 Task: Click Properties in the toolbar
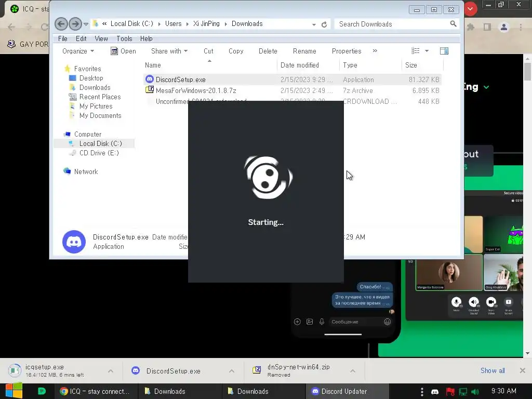[347, 51]
